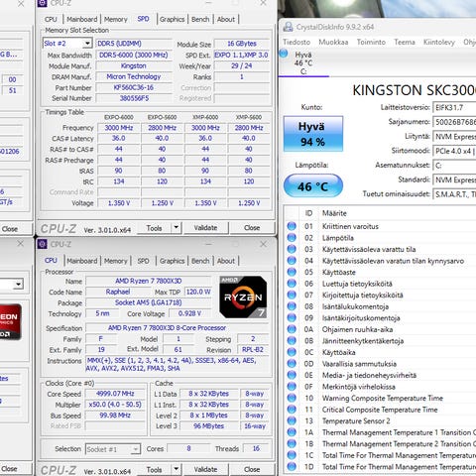This screenshot has width=476, height=476.
Task: Click the Siirtomoodi field PCIe 4.0 x4
Action: (454, 151)
